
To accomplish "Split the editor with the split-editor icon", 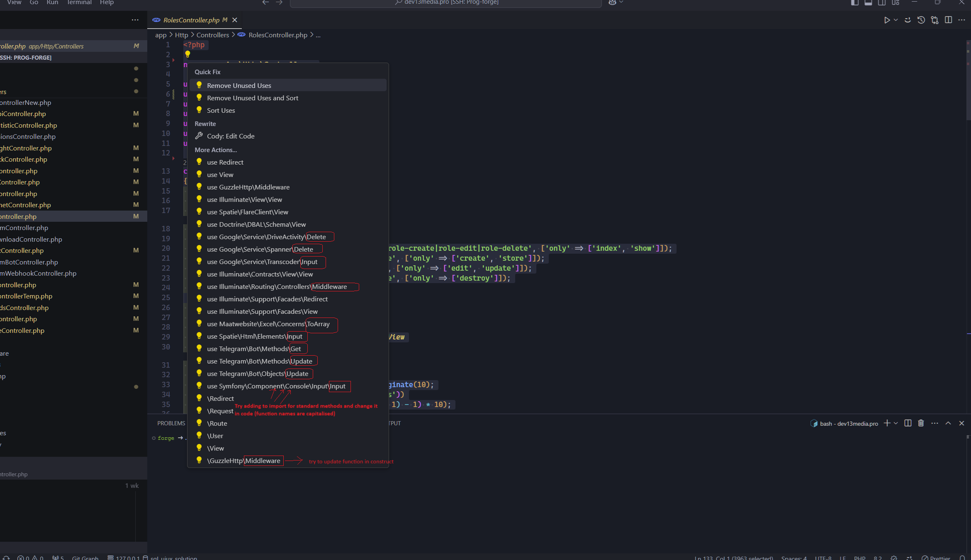I will coord(949,20).
